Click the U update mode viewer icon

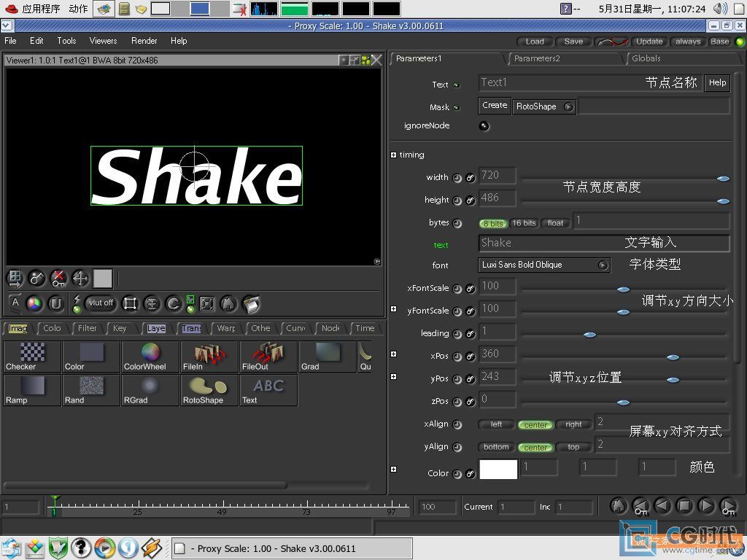56,304
